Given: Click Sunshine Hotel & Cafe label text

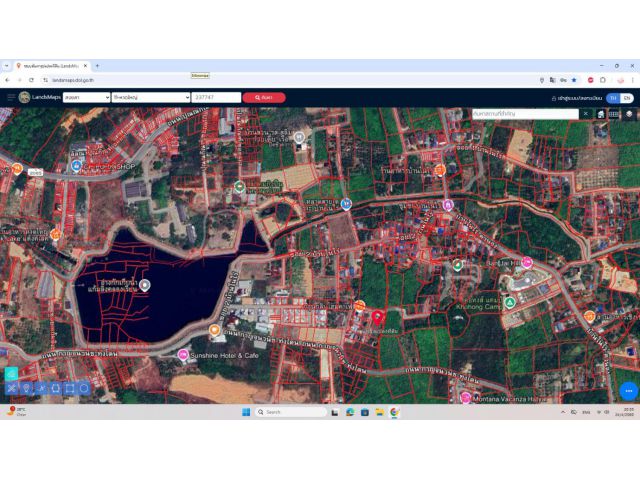Looking at the screenshot, I should coord(224,356).
